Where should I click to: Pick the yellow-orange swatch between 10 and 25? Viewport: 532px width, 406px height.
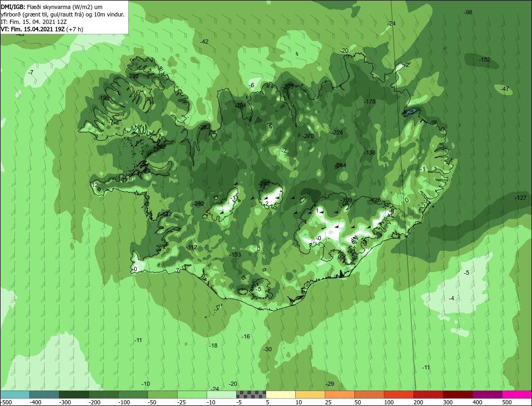click(x=310, y=394)
